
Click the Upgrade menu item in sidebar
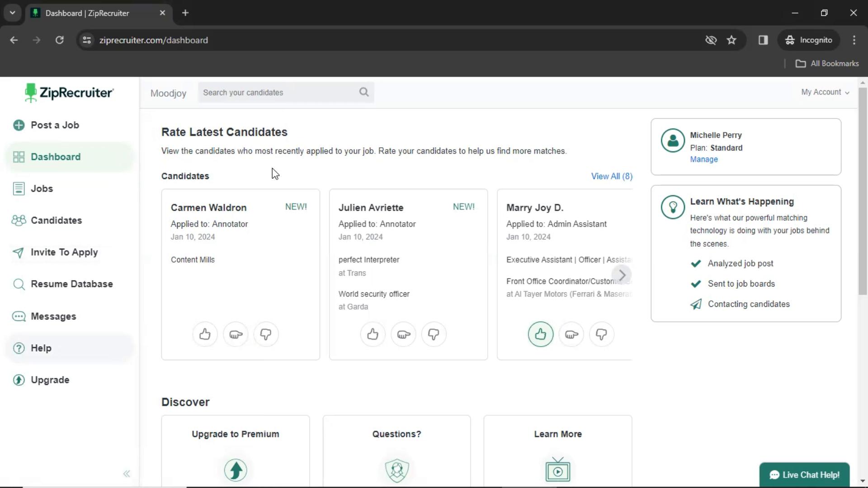click(x=50, y=380)
